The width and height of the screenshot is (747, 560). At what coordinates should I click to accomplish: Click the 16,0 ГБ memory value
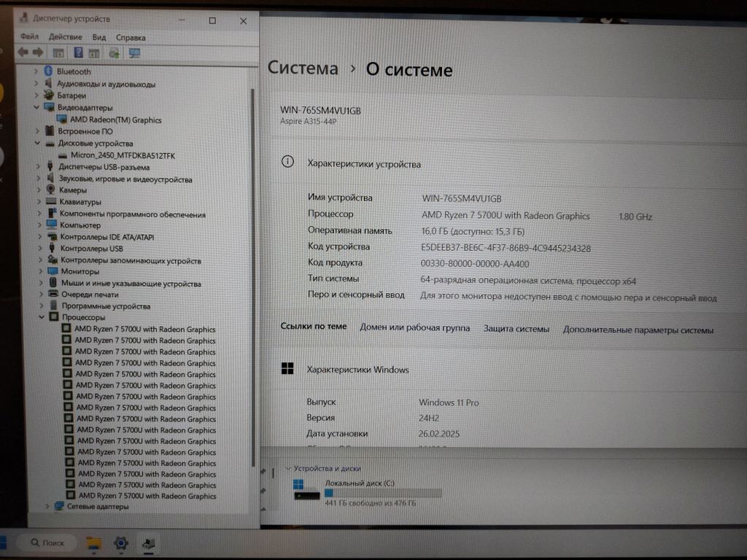pos(473,231)
